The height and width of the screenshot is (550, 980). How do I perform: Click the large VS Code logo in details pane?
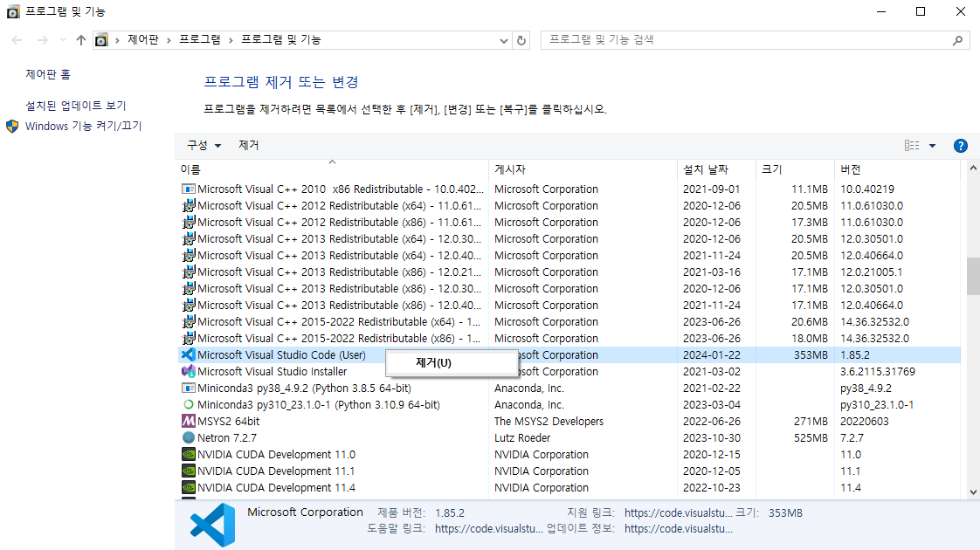(213, 525)
